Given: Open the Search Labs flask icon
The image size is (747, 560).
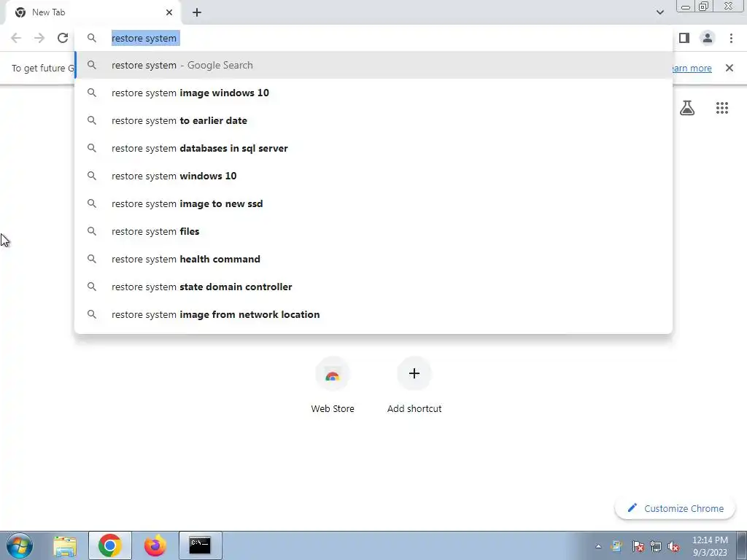Looking at the screenshot, I should click(687, 108).
